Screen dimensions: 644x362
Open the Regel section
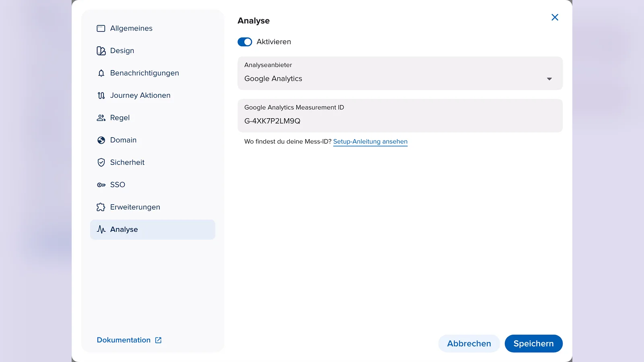click(x=153, y=118)
